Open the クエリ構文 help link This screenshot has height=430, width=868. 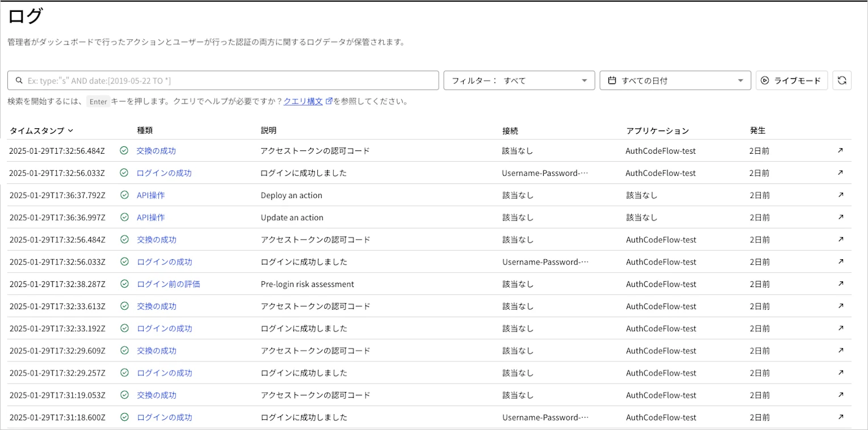tap(303, 102)
